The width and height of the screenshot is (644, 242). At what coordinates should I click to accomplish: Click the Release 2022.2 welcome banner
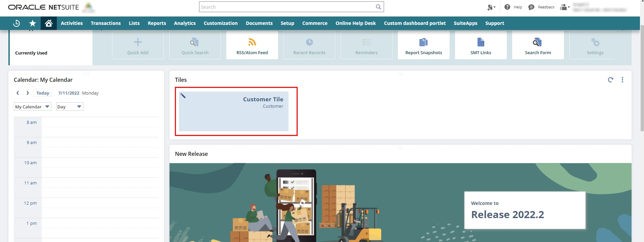pyautogui.click(x=525, y=210)
